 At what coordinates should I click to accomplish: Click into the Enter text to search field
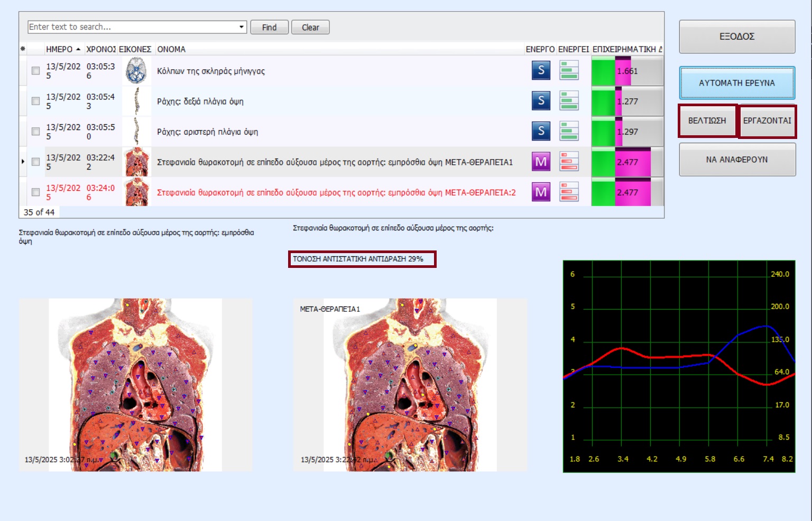coord(132,27)
